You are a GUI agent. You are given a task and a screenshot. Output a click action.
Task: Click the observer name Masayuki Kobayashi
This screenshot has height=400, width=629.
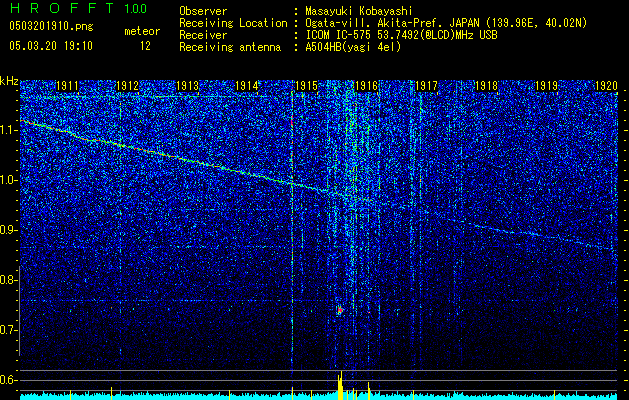(x=359, y=11)
